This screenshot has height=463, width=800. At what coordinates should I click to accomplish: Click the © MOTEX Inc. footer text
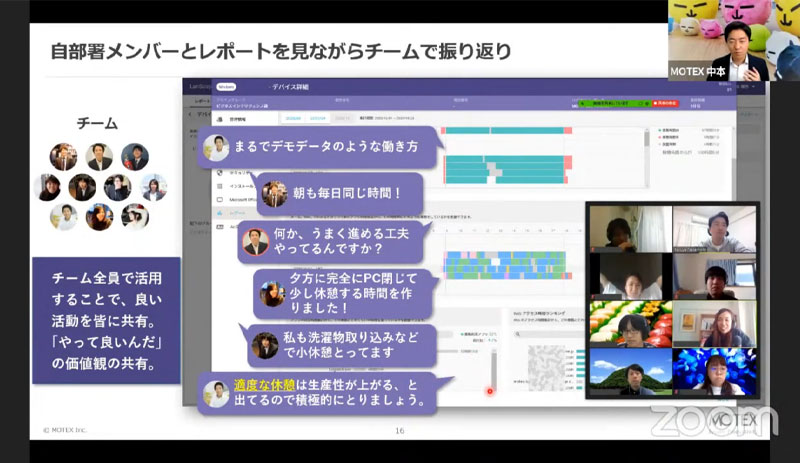pyautogui.click(x=65, y=430)
